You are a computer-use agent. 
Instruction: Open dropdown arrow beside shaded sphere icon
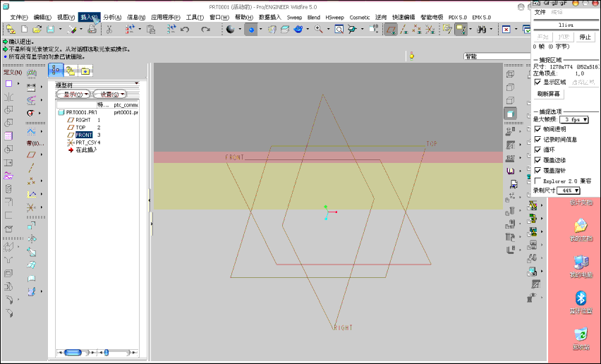240,29
